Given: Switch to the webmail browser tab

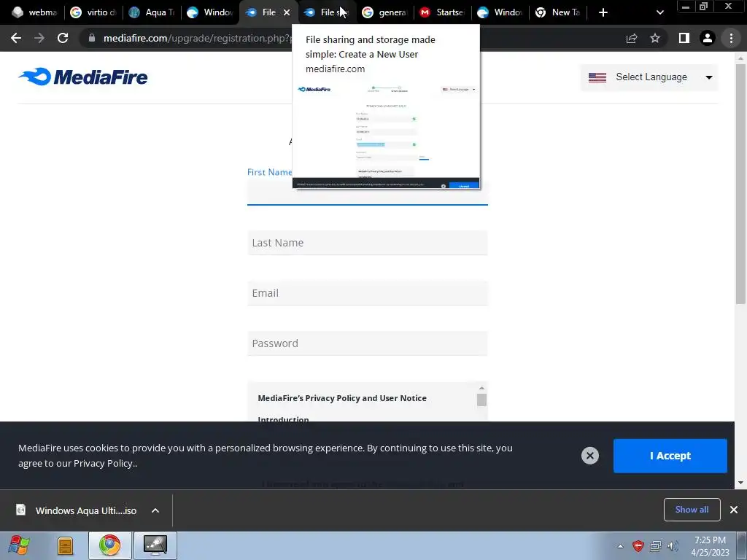Looking at the screenshot, I should click(x=34, y=12).
